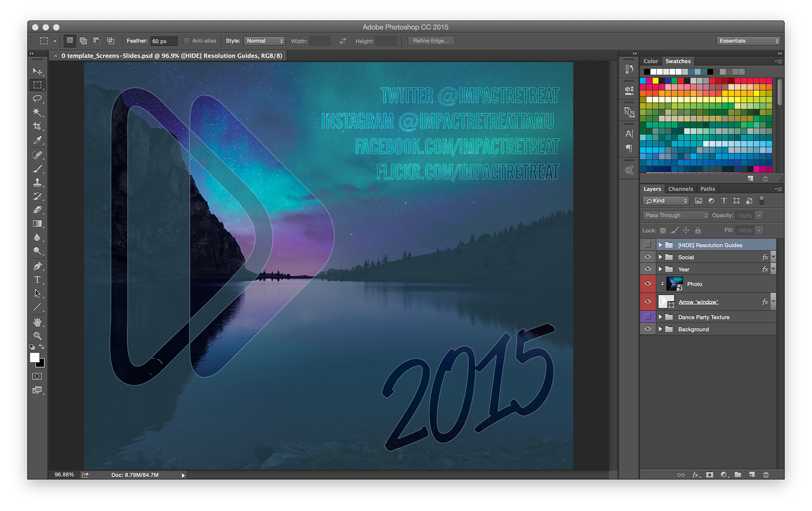This screenshot has height=511, width=812.
Task: Show the Dance Party Texture group
Action: (648, 317)
